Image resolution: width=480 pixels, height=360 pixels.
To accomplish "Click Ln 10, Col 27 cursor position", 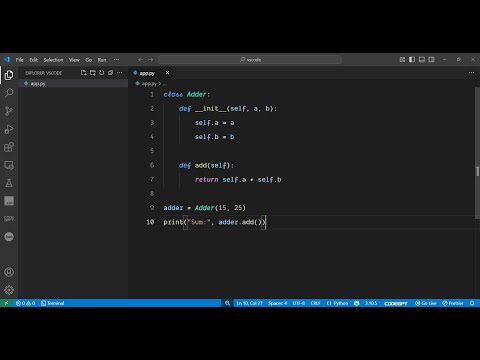I will pyautogui.click(x=249, y=303).
